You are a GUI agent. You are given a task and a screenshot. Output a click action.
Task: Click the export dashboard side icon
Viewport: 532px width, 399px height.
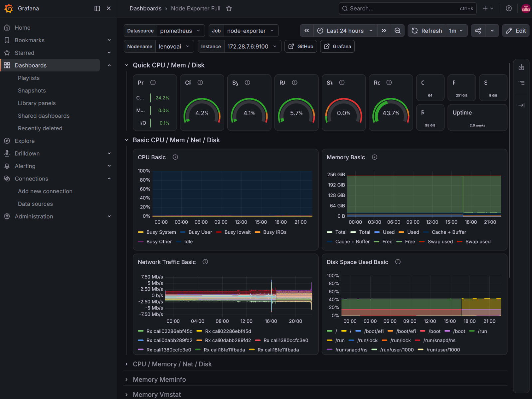point(521,67)
